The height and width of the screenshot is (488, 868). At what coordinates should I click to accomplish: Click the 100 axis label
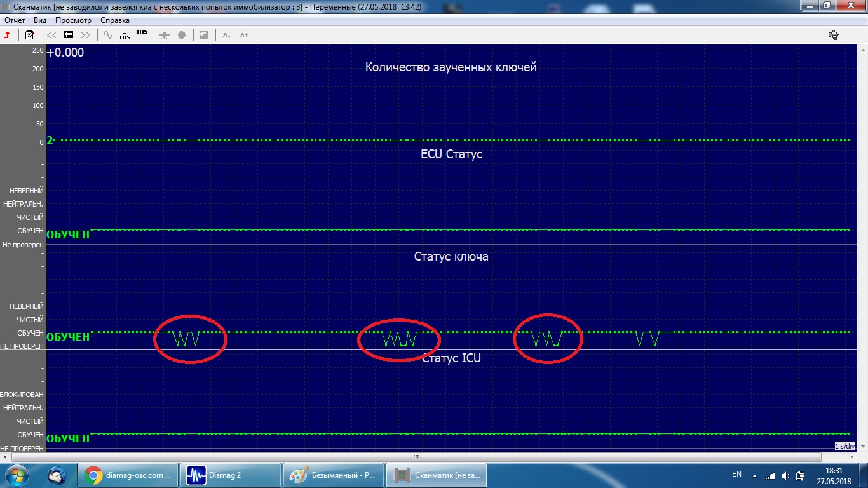(37, 105)
